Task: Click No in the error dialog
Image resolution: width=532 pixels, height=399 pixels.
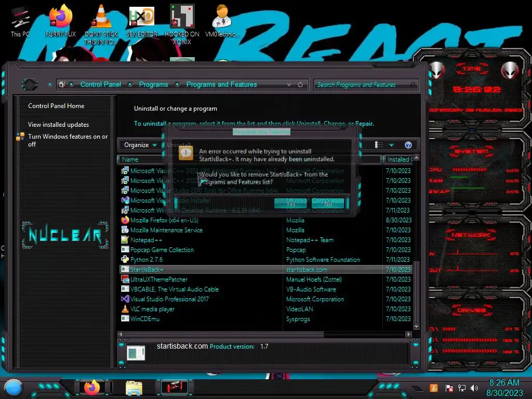Action: (328, 203)
